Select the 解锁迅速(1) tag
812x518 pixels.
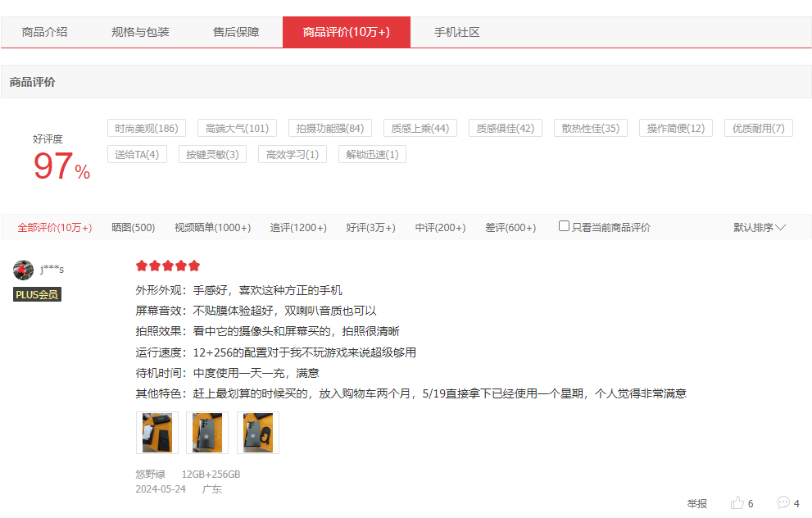click(372, 154)
